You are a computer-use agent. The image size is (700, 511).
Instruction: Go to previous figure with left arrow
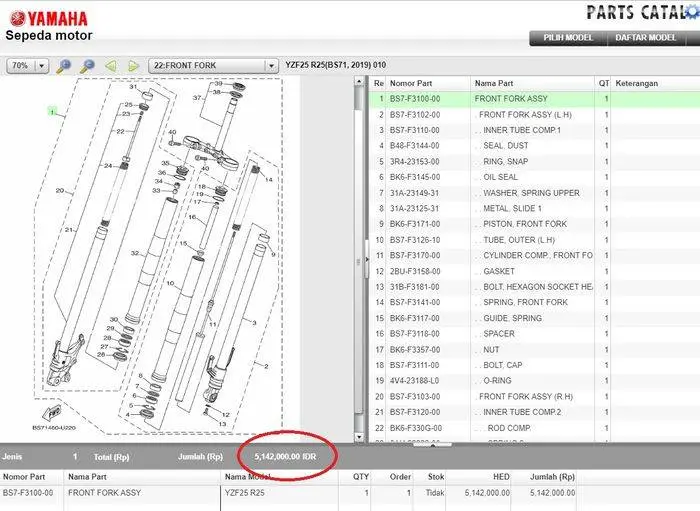111,66
